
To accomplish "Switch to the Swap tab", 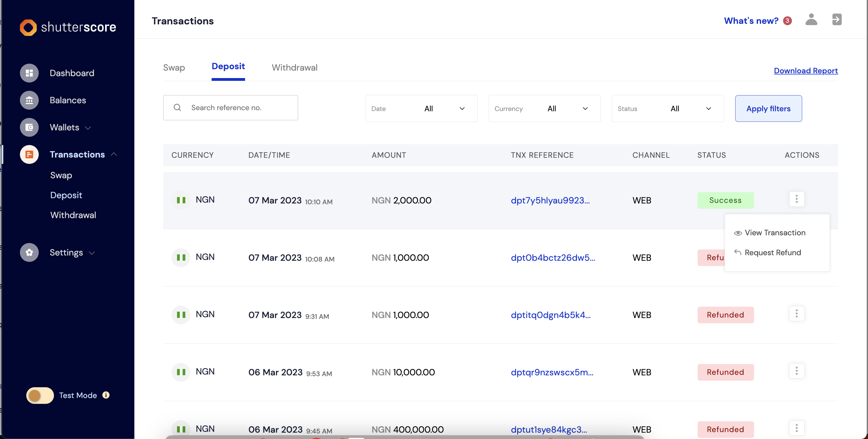I will [174, 68].
